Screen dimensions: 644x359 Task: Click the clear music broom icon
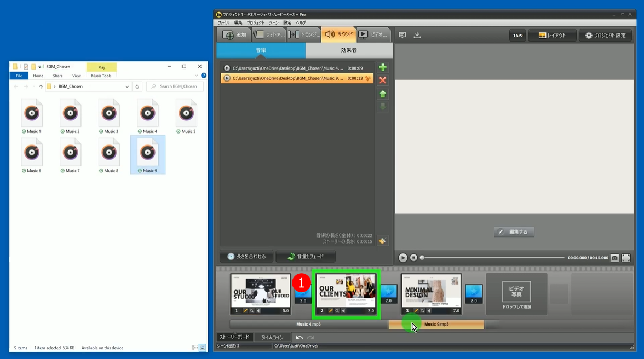(x=383, y=241)
